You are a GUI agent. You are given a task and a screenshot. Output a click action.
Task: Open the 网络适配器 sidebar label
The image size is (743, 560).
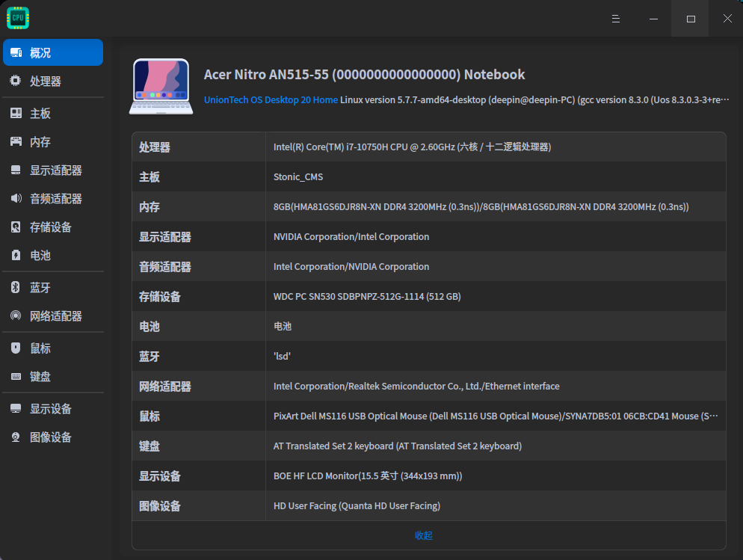[56, 316]
